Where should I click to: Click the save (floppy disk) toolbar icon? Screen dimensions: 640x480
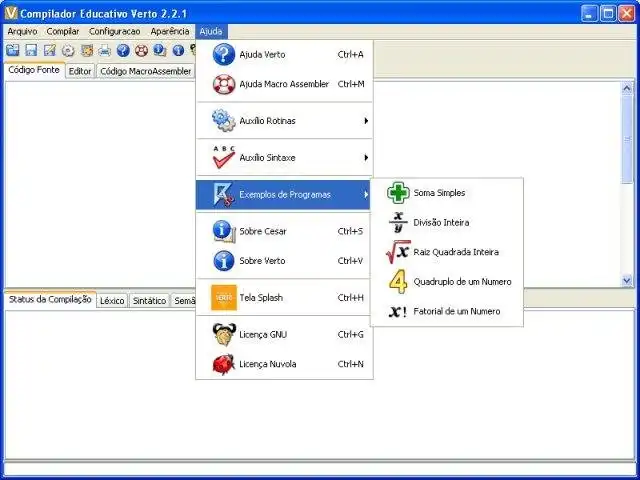pos(31,50)
